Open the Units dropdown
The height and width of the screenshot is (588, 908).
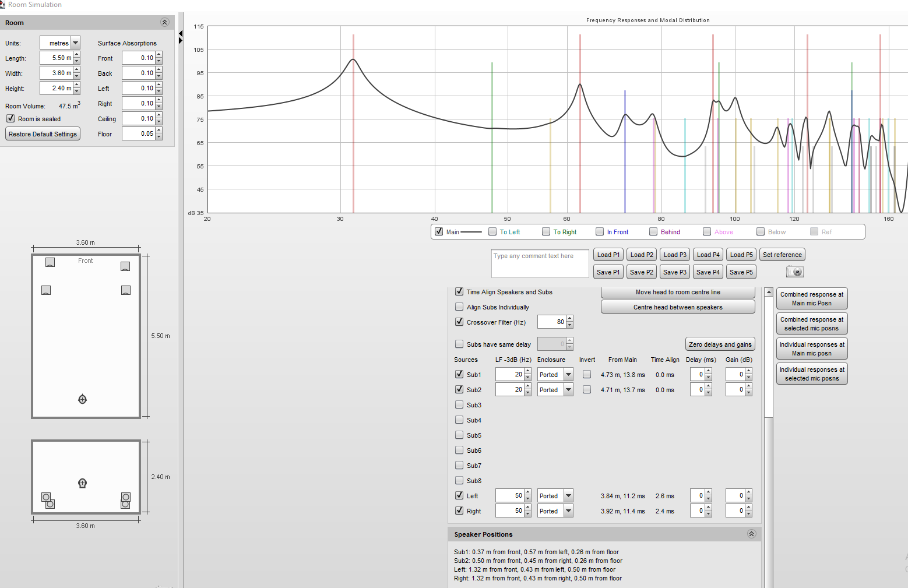[x=76, y=43]
